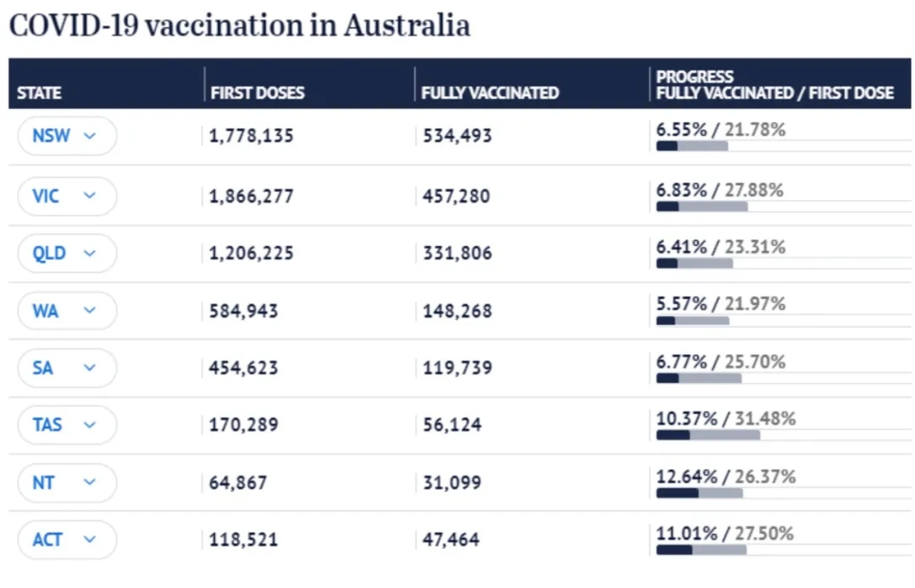Expand the NSW state dropdown

tap(67, 136)
